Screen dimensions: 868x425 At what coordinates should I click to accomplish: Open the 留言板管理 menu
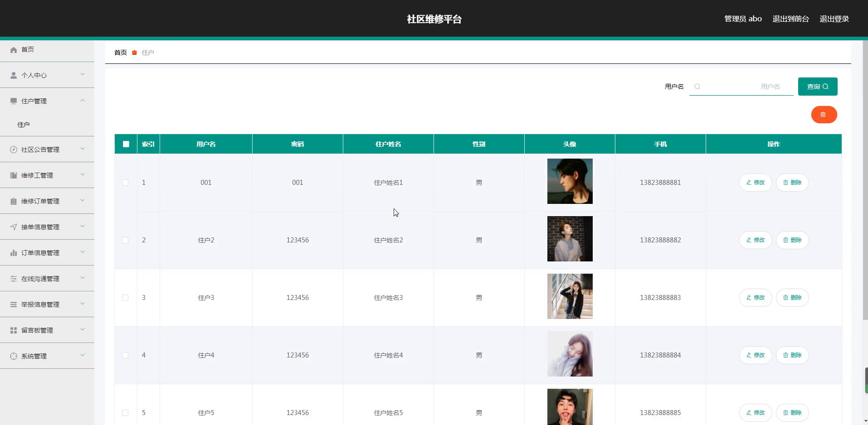point(47,330)
